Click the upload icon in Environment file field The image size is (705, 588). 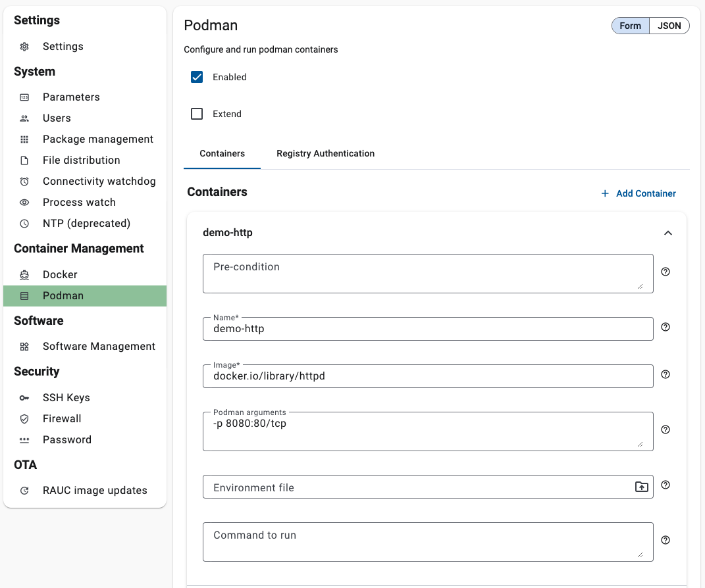(641, 487)
